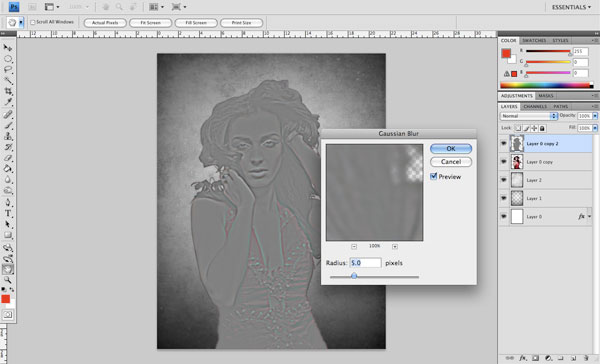
Task: Click Lock all padlock icon
Action: [x=542, y=128]
